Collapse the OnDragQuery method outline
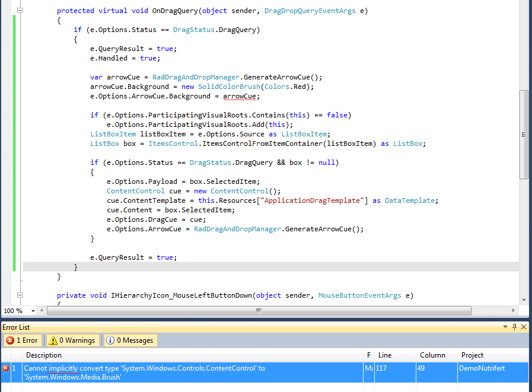532x392 pixels. [x=20, y=11]
